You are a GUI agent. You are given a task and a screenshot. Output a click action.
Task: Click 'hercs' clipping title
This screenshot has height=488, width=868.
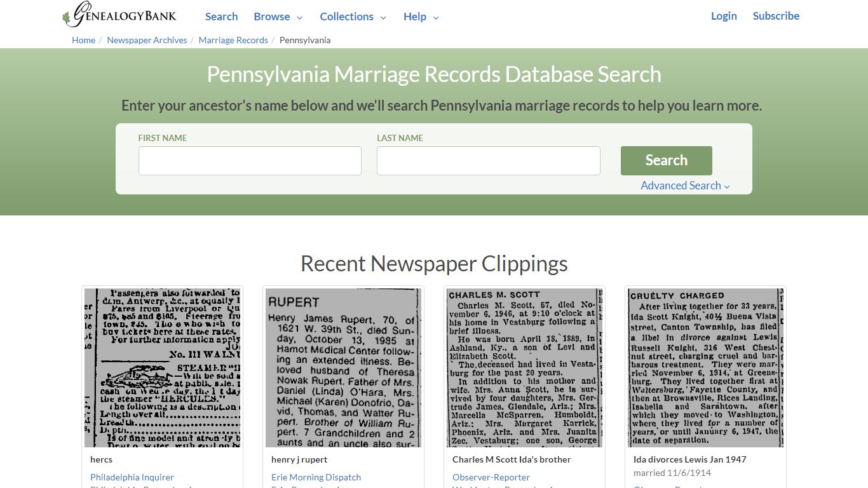(x=101, y=459)
